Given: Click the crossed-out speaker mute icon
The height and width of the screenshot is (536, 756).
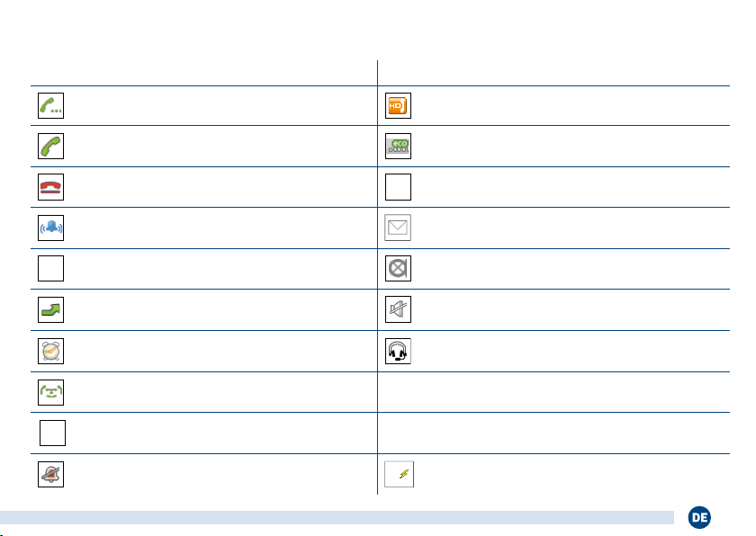Looking at the screenshot, I should (x=398, y=310).
